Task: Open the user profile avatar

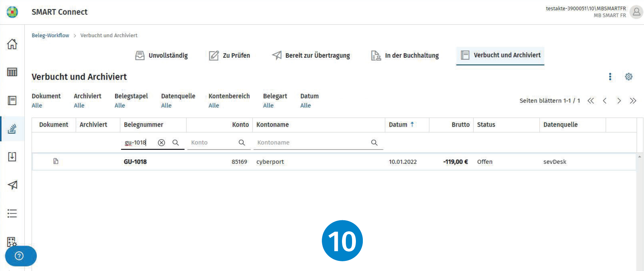Action: click(636, 12)
